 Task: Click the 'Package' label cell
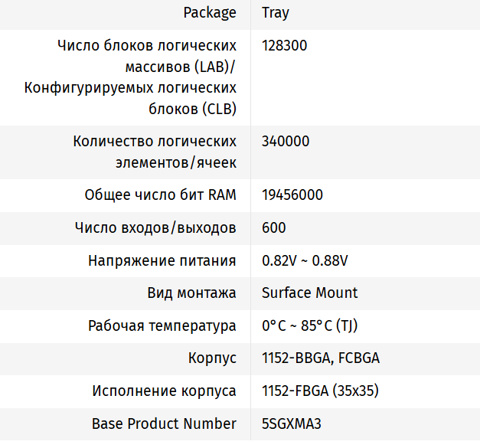point(210,13)
